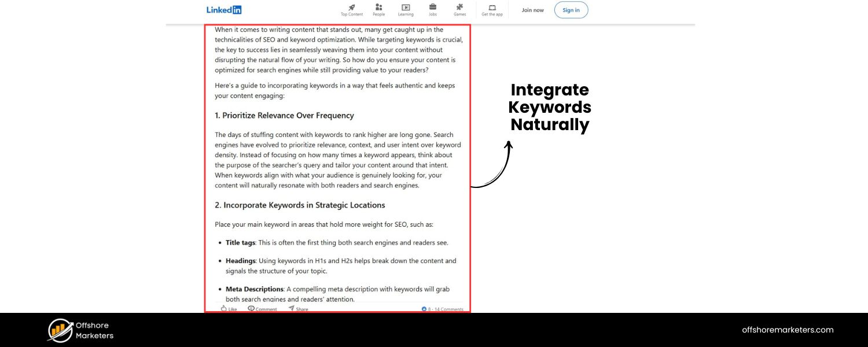This screenshot has width=868, height=347.
Task: Click the Integrate Keywords Naturally caption
Action: coord(550,107)
